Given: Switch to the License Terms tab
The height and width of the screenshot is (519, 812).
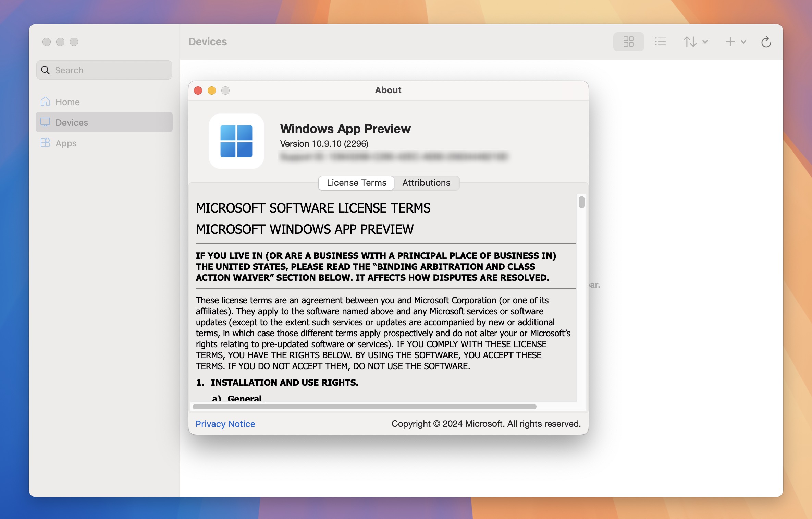Looking at the screenshot, I should coord(356,182).
